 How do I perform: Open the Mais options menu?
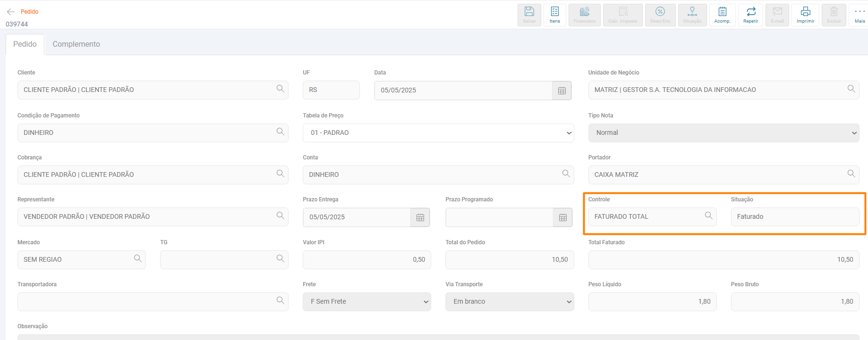point(859,15)
